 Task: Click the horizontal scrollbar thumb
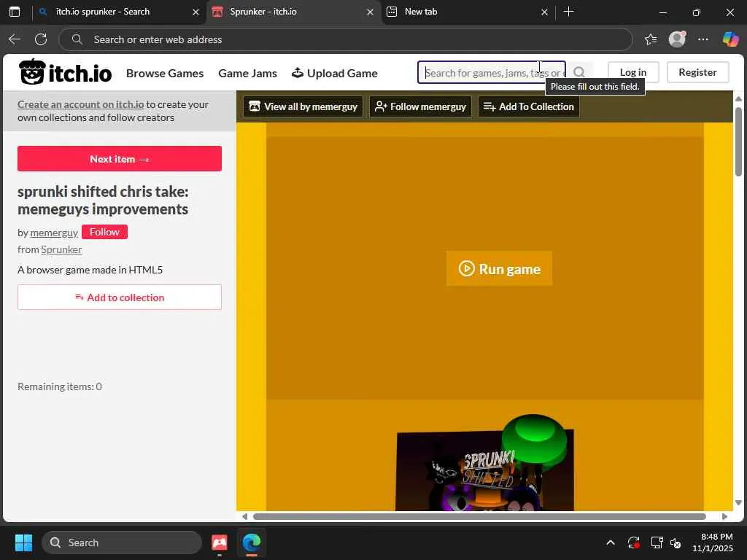coord(479,517)
